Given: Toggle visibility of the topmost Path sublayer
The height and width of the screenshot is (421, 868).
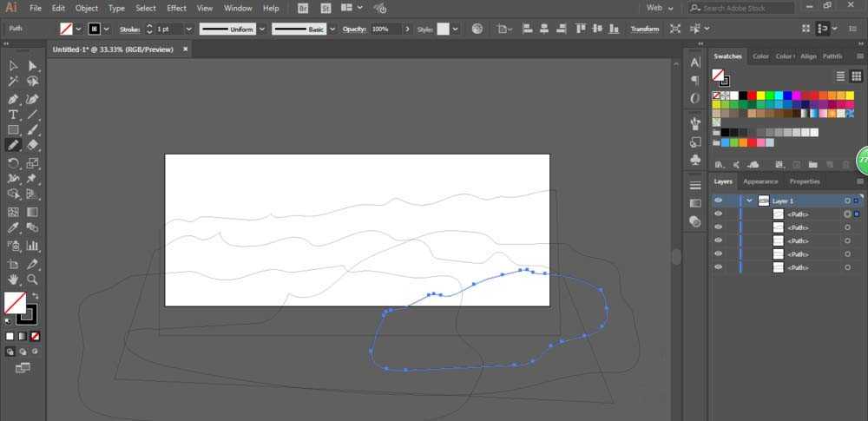Looking at the screenshot, I should pyautogui.click(x=718, y=214).
